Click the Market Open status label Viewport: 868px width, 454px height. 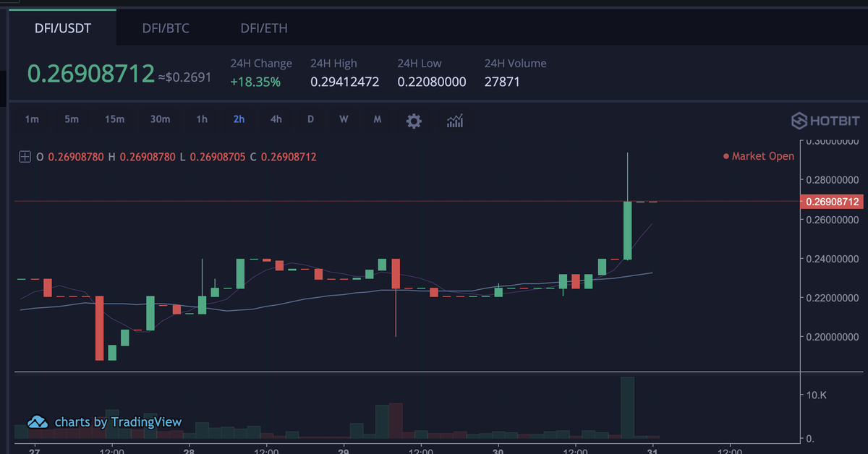coord(759,156)
